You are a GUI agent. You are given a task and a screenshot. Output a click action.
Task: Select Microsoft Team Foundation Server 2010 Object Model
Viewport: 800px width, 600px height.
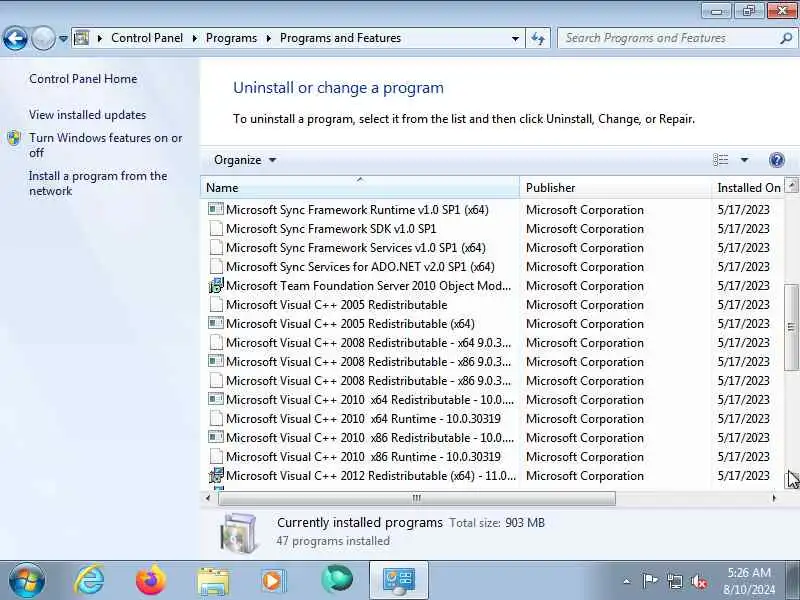click(368, 286)
